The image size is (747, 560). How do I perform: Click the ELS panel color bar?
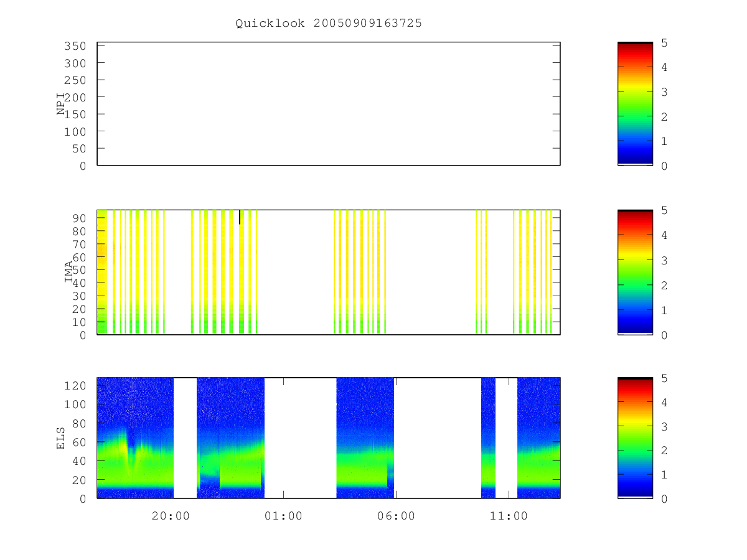tap(635, 437)
